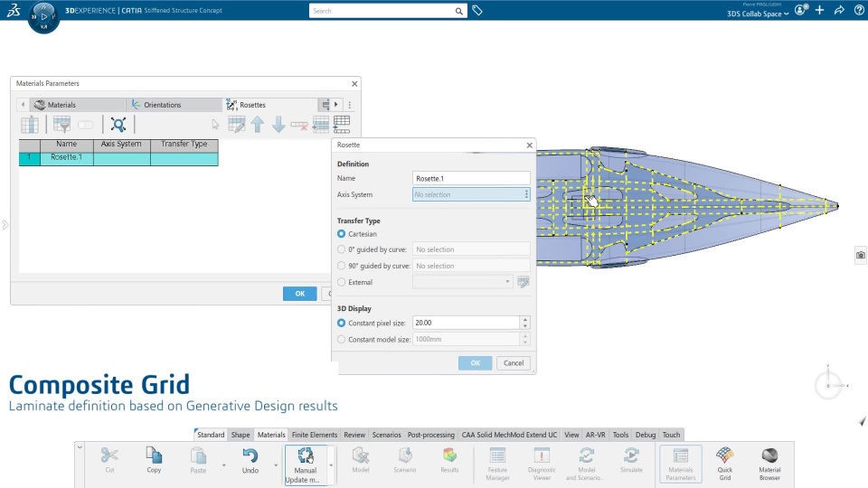Open the Quick Grid tool
The height and width of the screenshot is (488, 868).
point(724,463)
